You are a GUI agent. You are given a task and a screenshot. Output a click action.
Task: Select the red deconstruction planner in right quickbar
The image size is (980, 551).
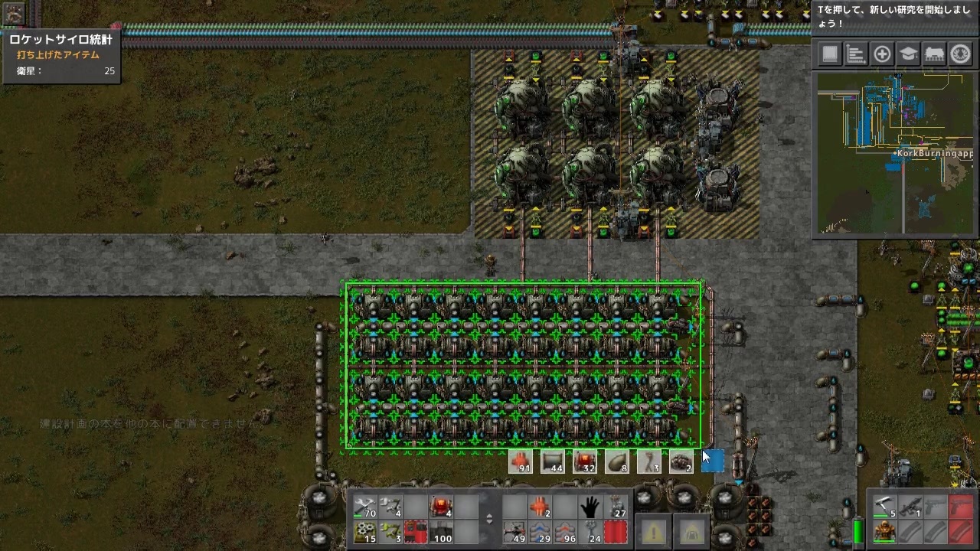tap(616, 531)
